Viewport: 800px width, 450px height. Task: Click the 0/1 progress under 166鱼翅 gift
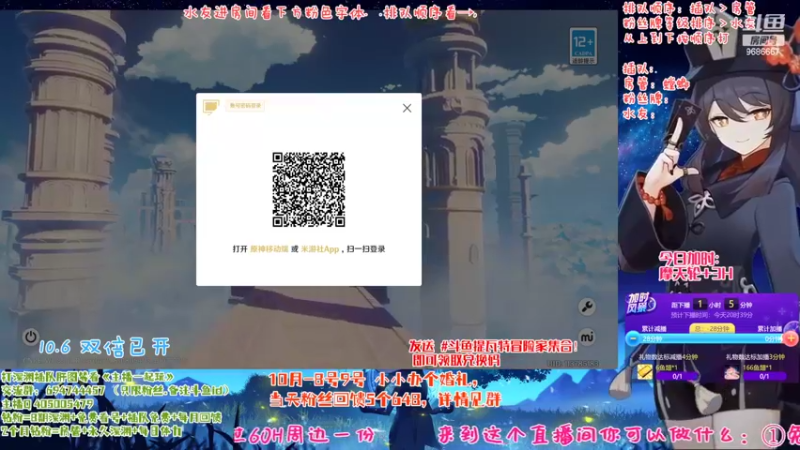(x=764, y=377)
